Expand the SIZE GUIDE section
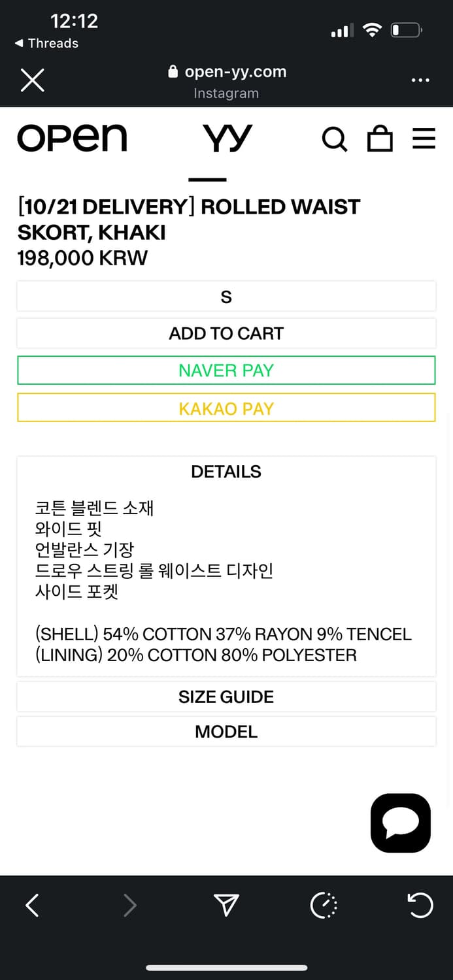 [x=226, y=697]
